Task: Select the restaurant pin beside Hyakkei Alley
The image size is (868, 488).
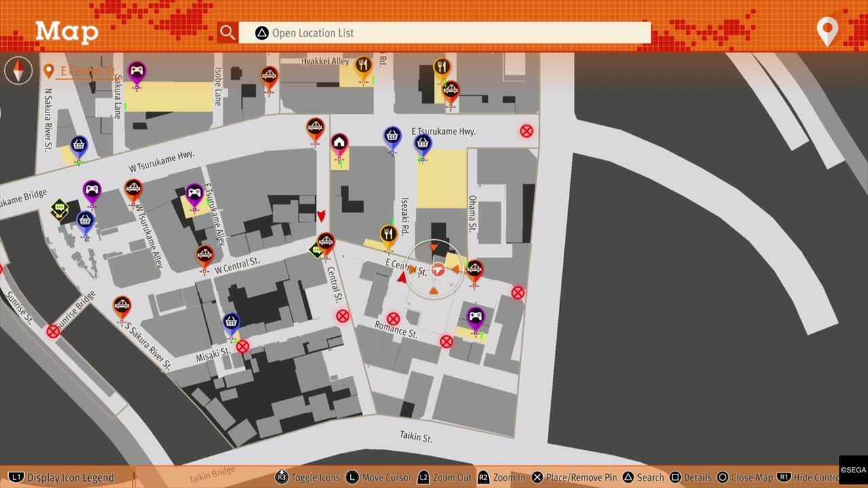Action: (363, 65)
